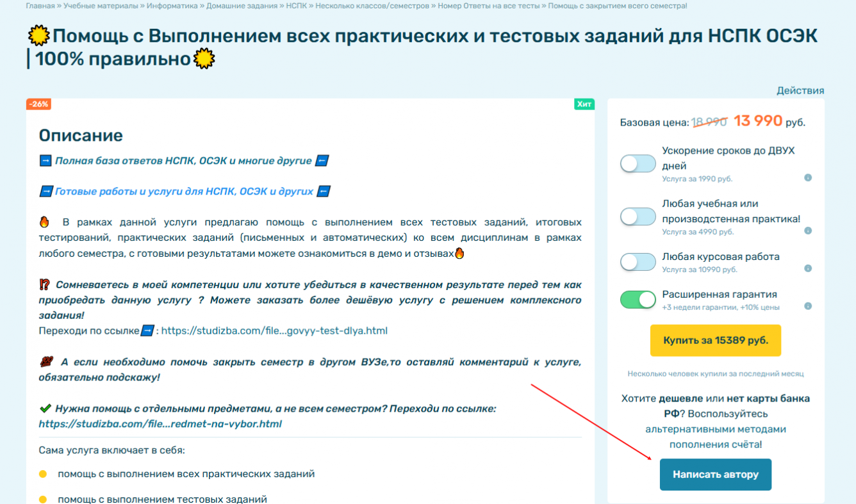Click info icon for Ускорение сроков option

point(808,177)
